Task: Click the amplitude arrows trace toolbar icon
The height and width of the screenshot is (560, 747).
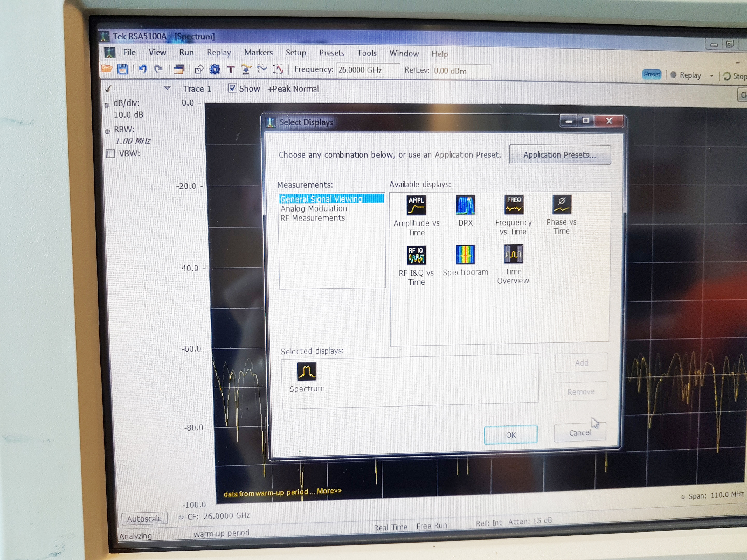Action: click(x=278, y=69)
